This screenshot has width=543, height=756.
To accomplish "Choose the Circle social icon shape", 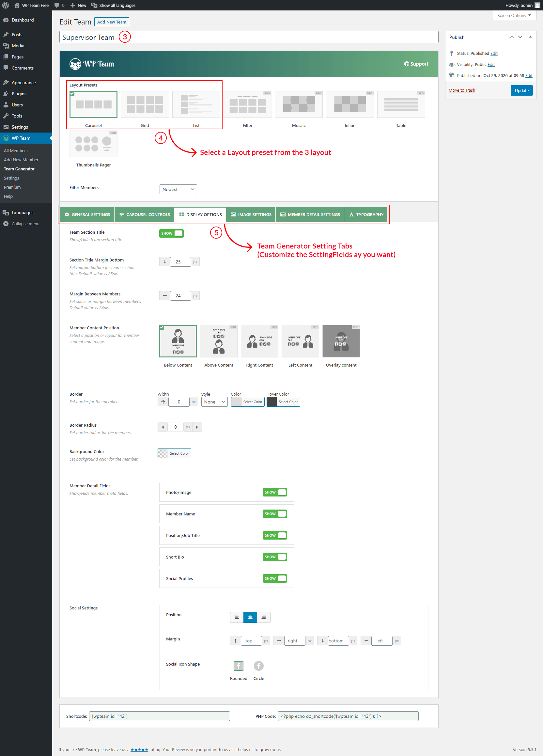I will point(258,666).
